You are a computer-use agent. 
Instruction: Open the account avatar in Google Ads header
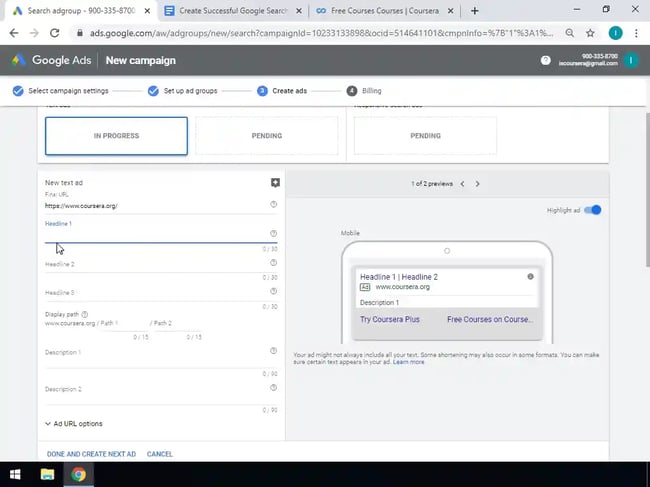pyautogui.click(x=631, y=61)
